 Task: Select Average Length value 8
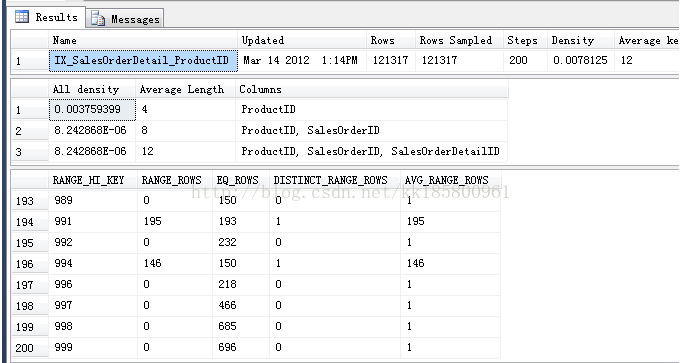pyautogui.click(x=185, y=130)
